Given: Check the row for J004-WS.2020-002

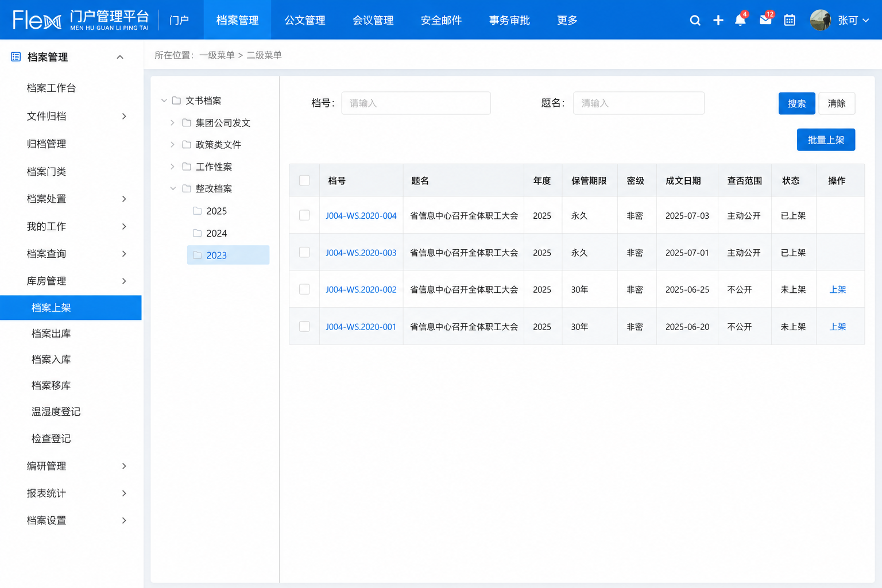Looking at the screenshot, I should coord(304,289).
